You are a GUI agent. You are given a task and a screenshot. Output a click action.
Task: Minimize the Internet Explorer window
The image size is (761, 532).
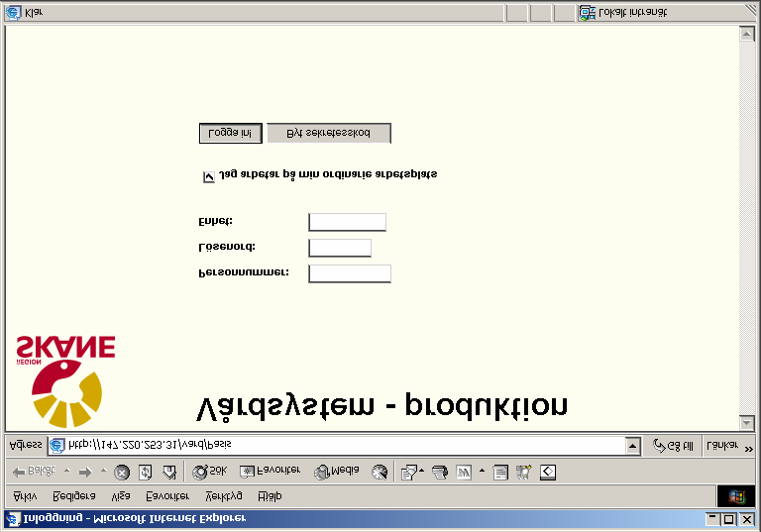click(x=712, y=519)
